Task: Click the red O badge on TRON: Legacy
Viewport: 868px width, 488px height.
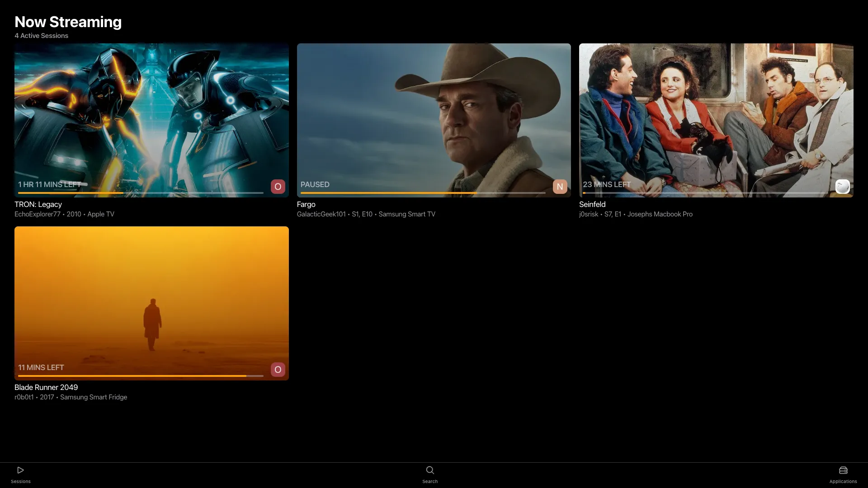Action: coord(278,187)
